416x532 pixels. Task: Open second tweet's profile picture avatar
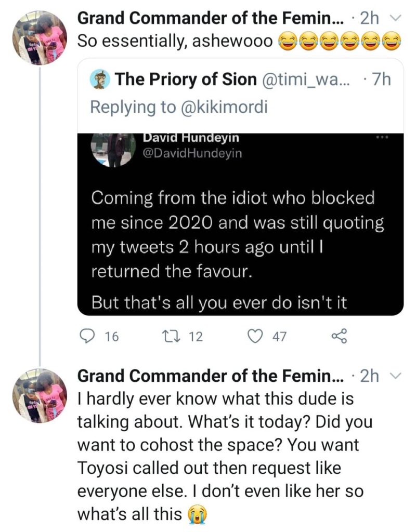[40, 395]
